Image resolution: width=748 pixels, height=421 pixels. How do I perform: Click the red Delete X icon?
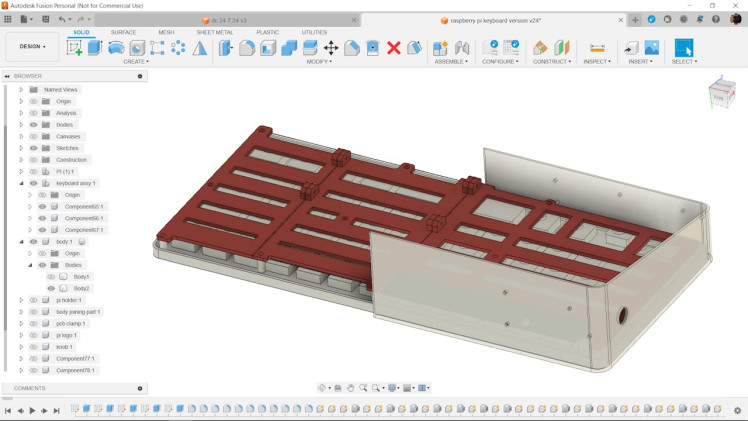click(394, 47)
